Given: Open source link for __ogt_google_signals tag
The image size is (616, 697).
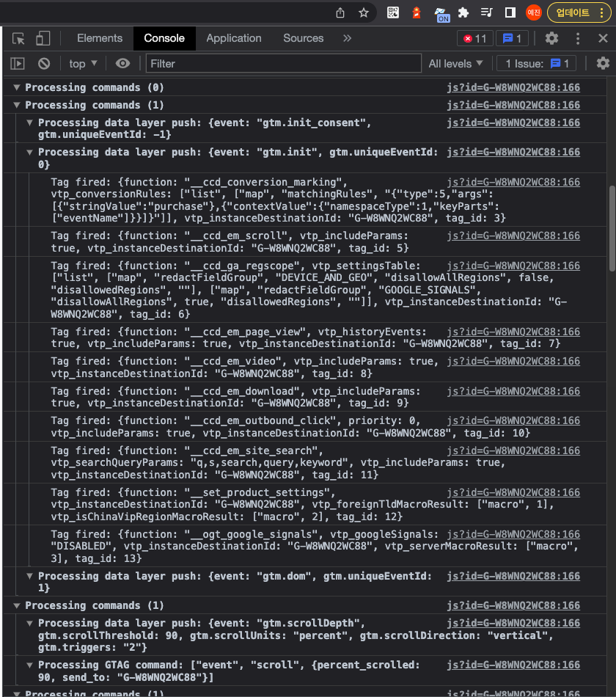Looking at the screenshot, I should 513,534.
